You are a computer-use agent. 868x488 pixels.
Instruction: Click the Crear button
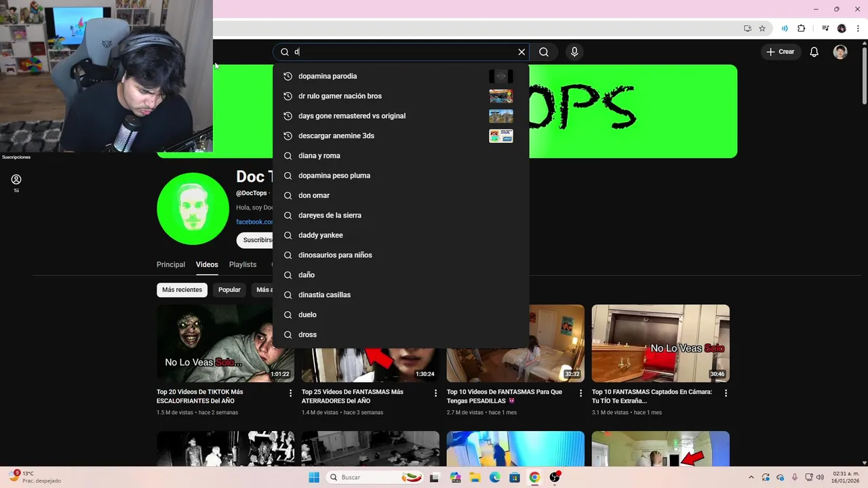(781, 52)
